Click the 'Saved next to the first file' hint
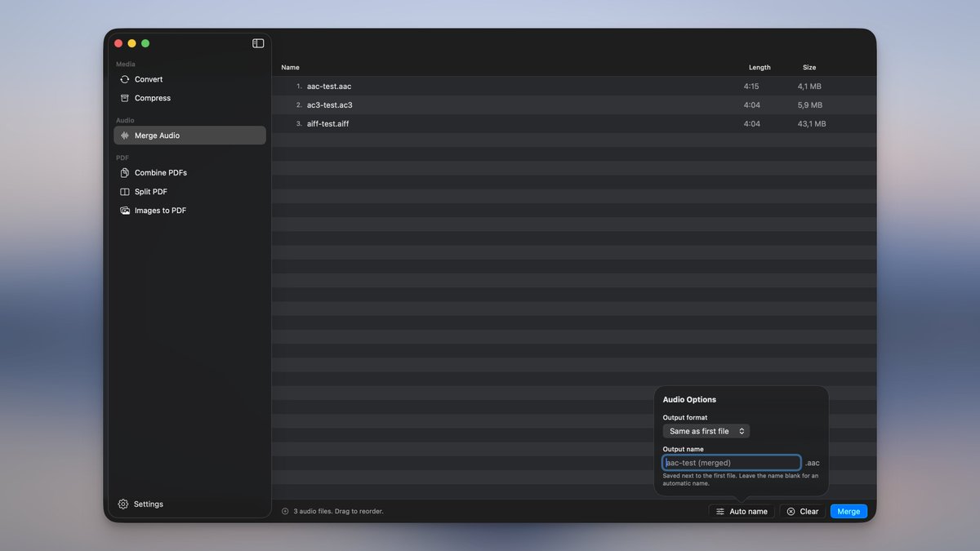The image size is (980, 551). point(740,479)
